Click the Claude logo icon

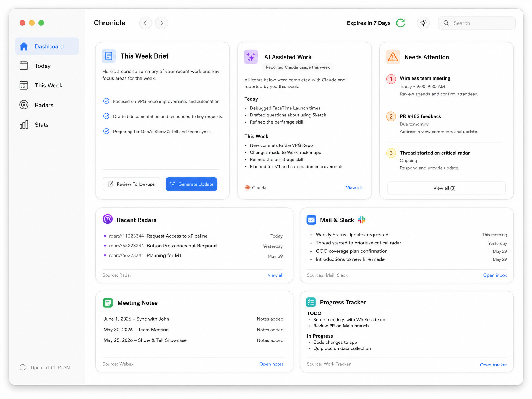[x=248, y=188]
